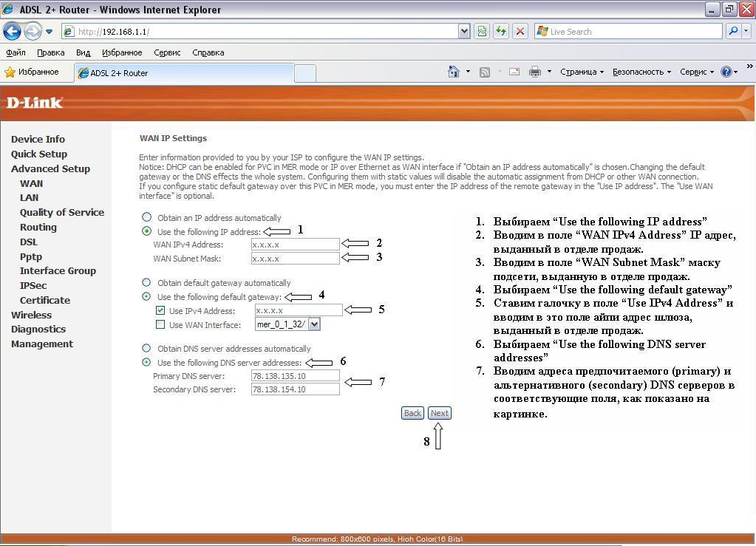Select Use the following default gateway
This screenshot has height=546, width=756.
tap(146, 296)
